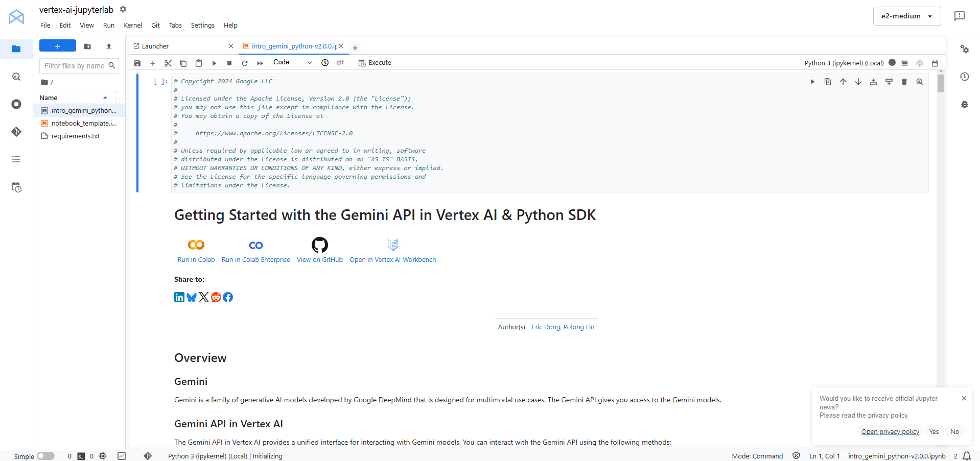Click Yes on Jupyter news notification

[x=934, y=432]
